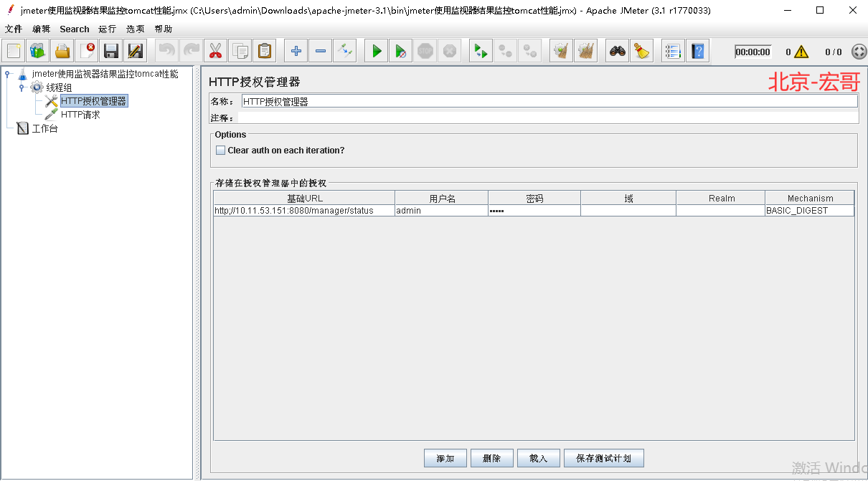The image size is (868, 481).
Task: Click Remote start all icon
Action: pyautogui.click(x=481, y=51)
